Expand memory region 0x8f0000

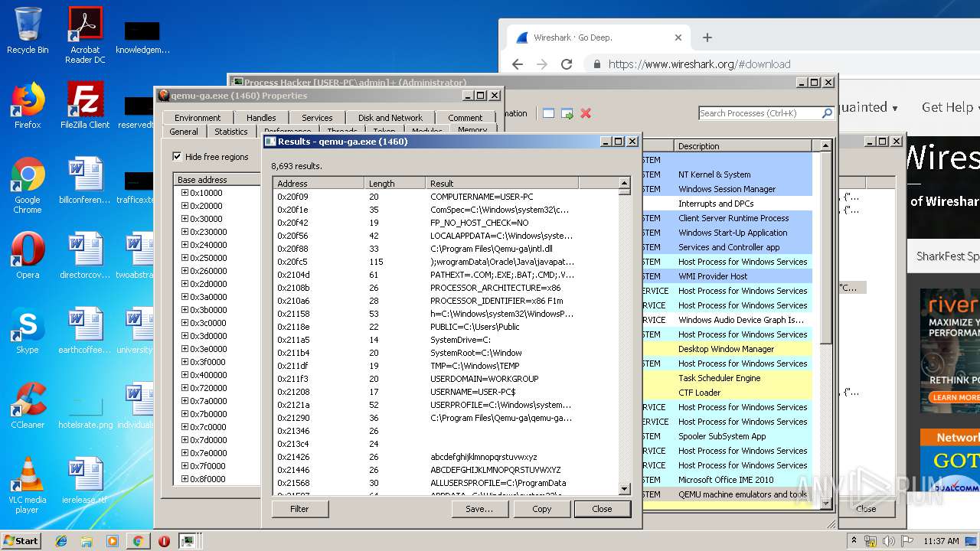[185, 479]
